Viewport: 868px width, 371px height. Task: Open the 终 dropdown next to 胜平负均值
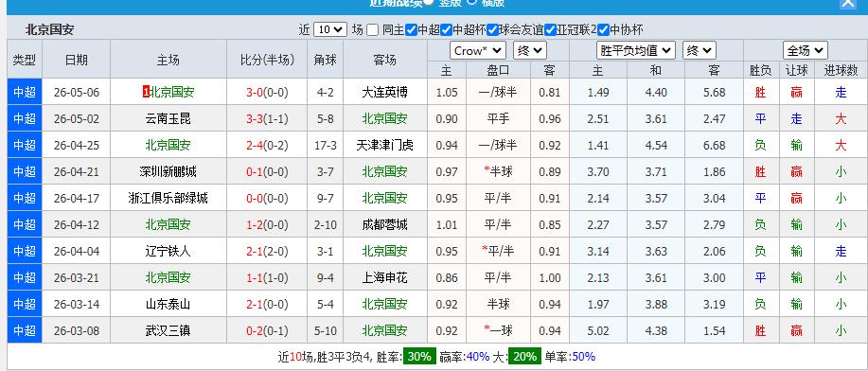700,51
